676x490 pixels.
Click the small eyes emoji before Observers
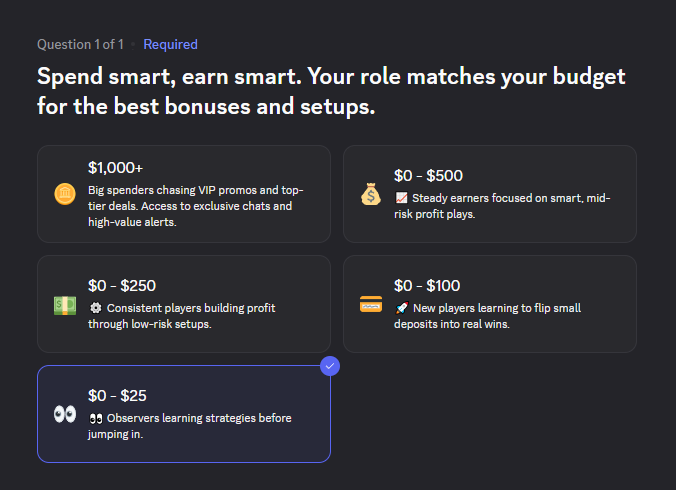click(95, 418)
